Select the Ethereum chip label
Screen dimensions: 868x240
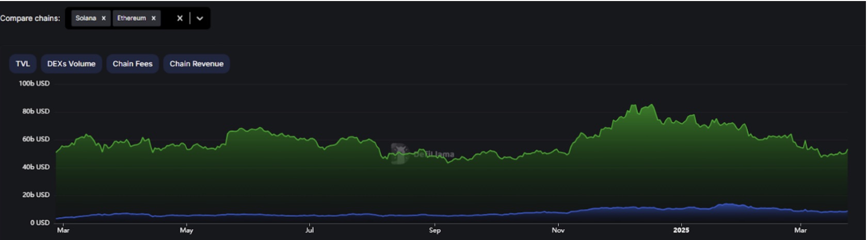tap(132, 18)
